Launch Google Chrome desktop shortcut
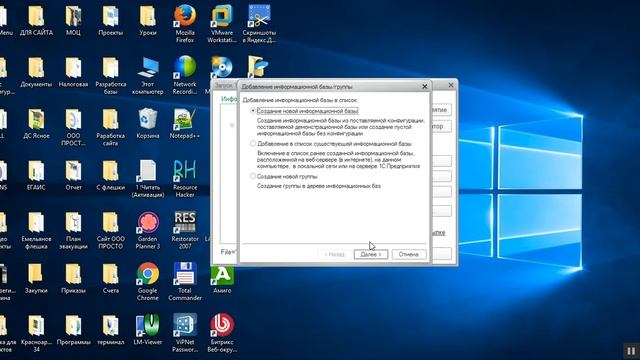Screen dimensions: 640x360 (x=148, y=274)
